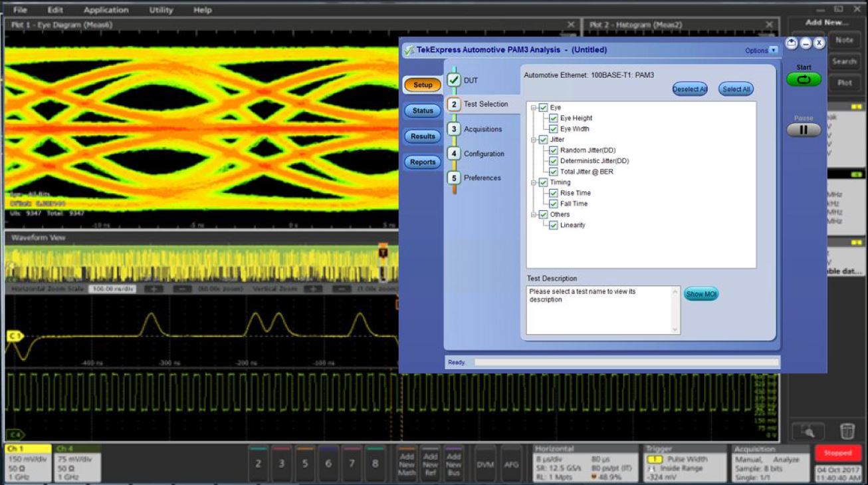Collapse the Jitter tree group
Screen dimensions: 868x485
(533, 140)
